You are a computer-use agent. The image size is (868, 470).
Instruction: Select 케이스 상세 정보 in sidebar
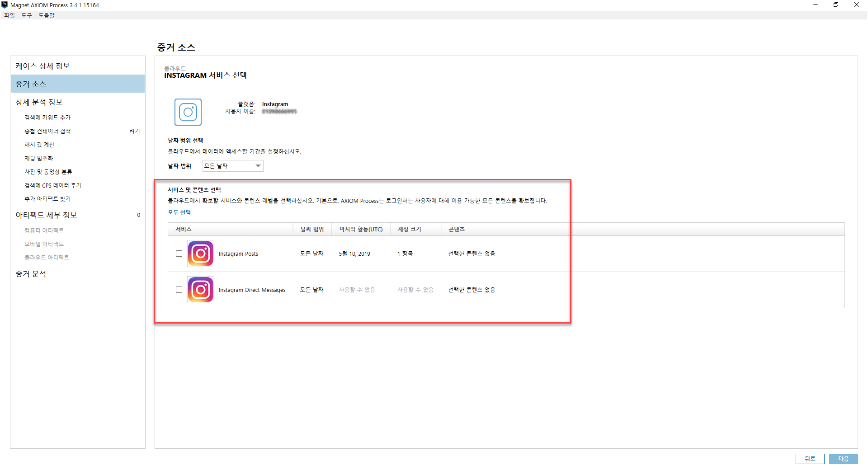pyautogui.click(x=78, y=66)
